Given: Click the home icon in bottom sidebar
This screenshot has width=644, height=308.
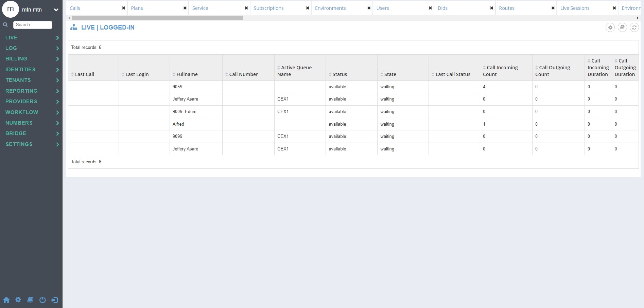Looking at the screenshot, I should (6, 300).
